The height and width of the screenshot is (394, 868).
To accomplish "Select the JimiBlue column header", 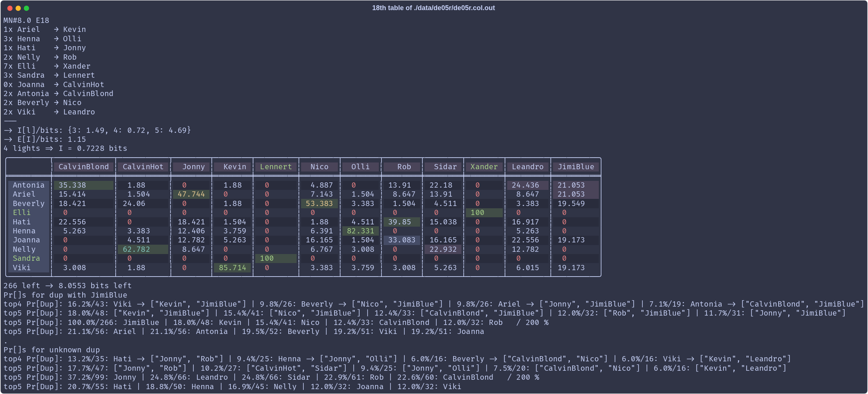I will coord(576,167).
